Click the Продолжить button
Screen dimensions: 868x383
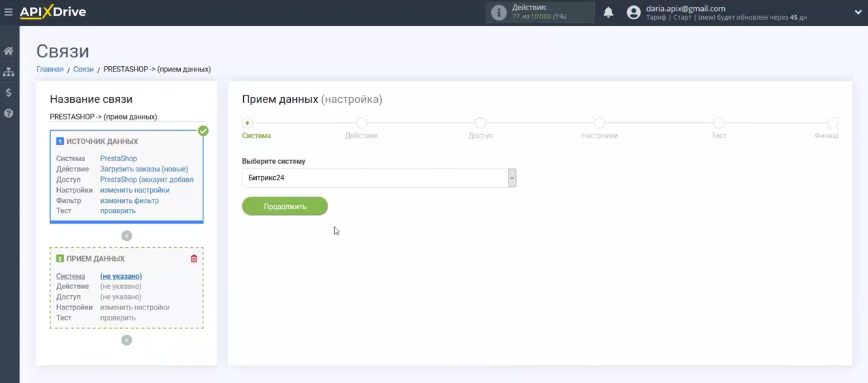285,206
